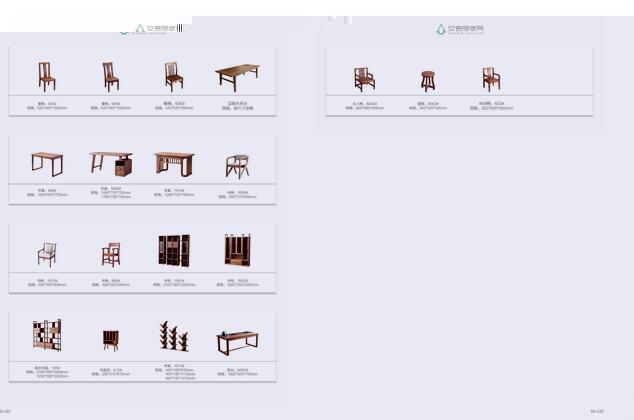This screenshot has width=634, height=420.
Task: Choose the tall cabinet with top hooks
Action: coord(237,250)
